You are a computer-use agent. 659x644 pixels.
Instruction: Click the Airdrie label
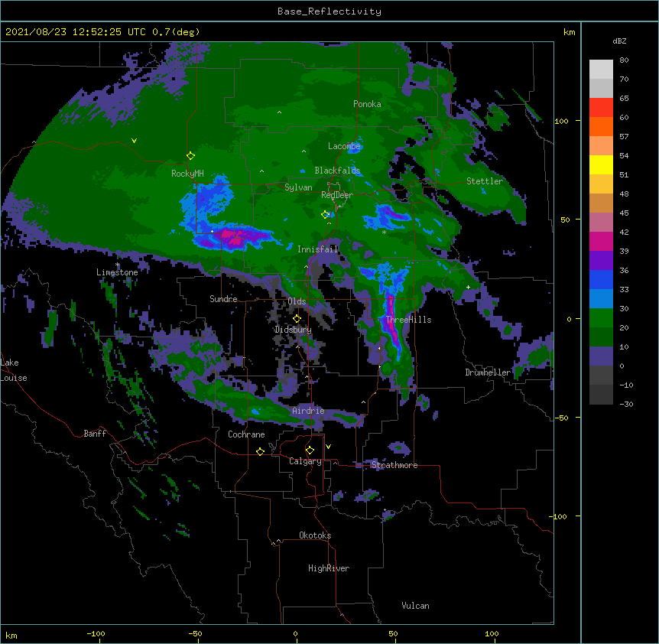tap(309, 411)
